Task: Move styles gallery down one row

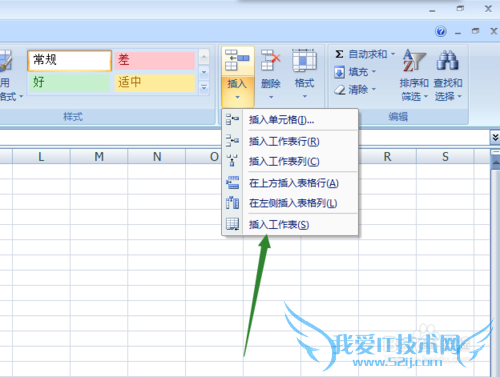Action: click(x=204, y=72)
